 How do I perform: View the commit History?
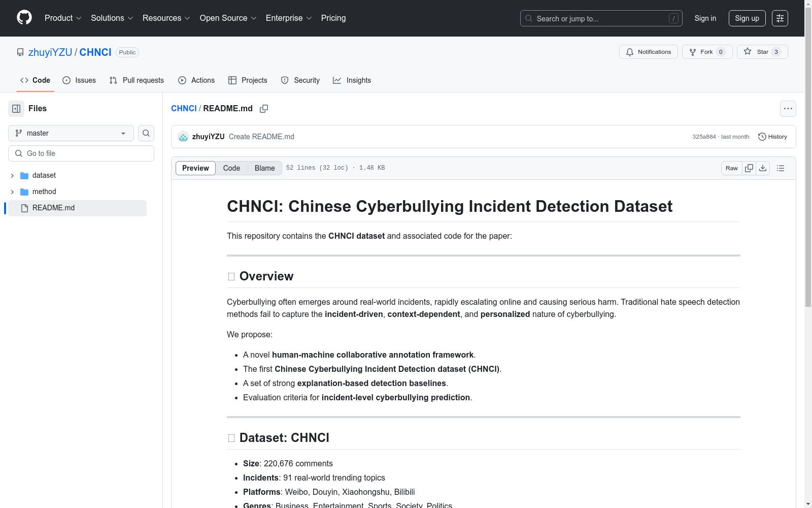click(x=772, y=137)
